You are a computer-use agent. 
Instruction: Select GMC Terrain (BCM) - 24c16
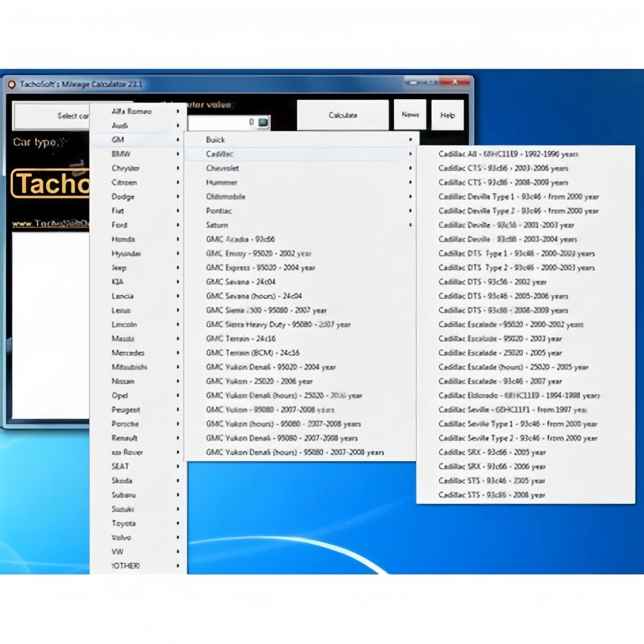[x=300, y=353]
